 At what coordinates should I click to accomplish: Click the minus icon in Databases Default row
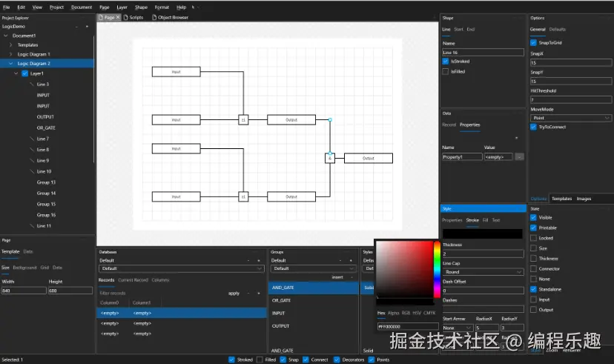tap(248, 260)
